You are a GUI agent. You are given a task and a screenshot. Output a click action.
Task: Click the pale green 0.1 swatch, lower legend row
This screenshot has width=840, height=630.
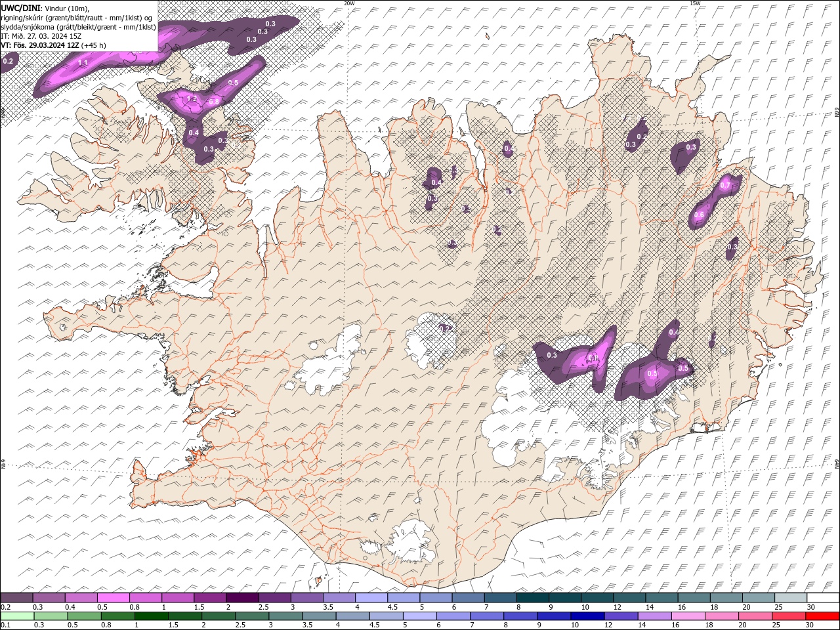pos(17,616)
